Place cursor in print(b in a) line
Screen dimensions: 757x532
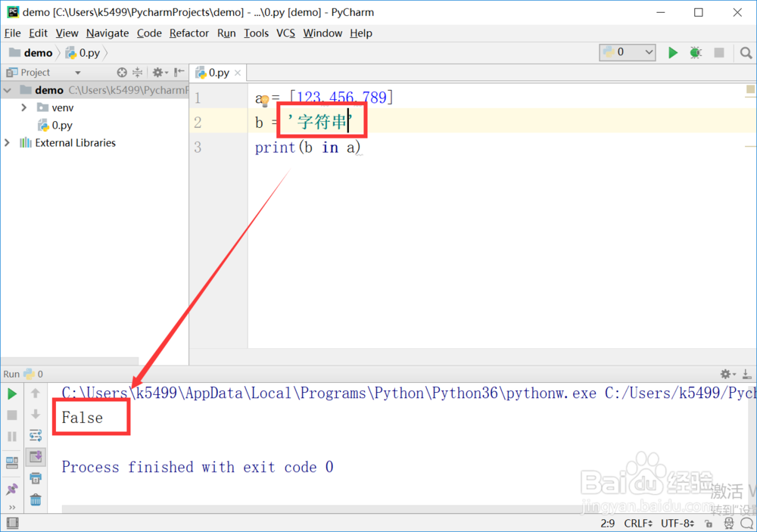[307, 148]
